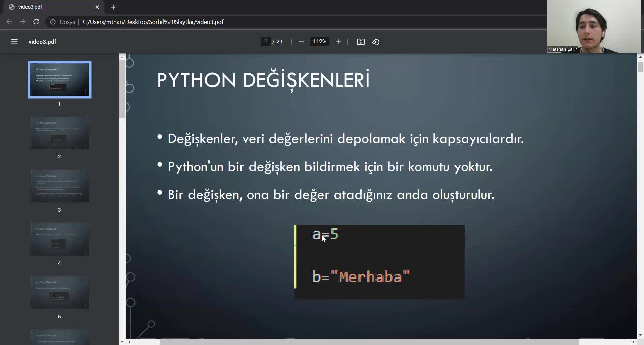The height and width of the screenshot is (345, 644).
Task: Click the Metehan Çakır webcam video overlay
Action: [594, 26]
